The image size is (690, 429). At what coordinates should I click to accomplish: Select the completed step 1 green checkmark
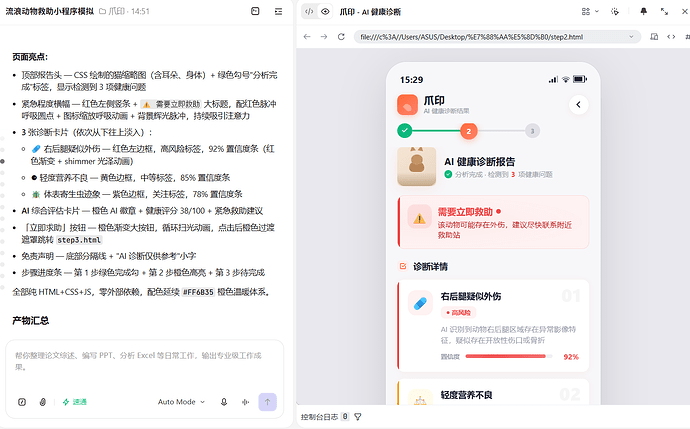[405, 131]
